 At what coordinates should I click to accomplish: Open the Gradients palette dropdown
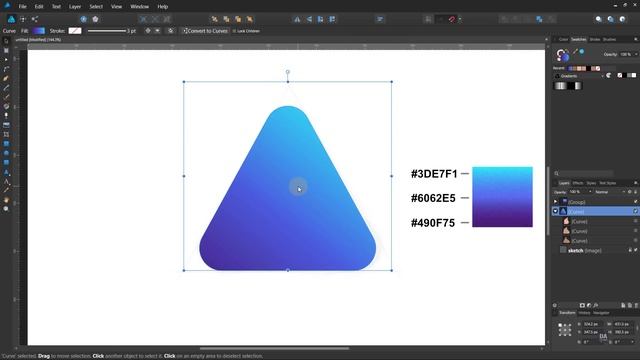[579, 76]
